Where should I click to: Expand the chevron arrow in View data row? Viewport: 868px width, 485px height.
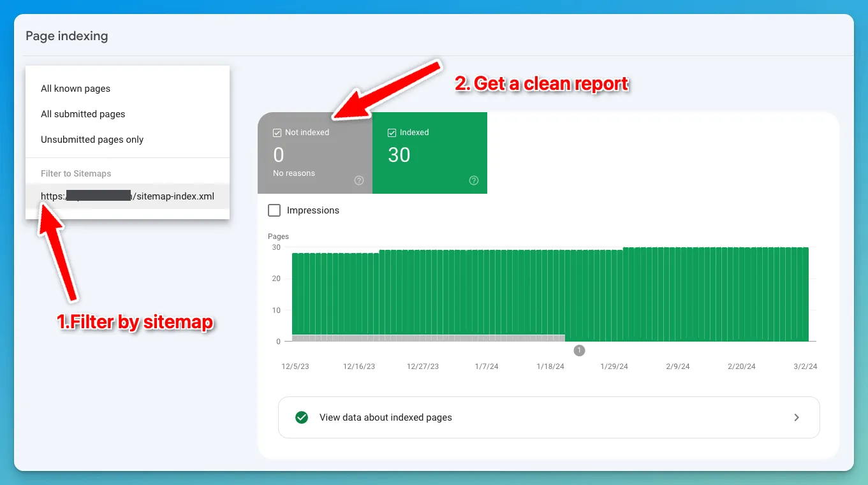click(x=797, y=417)
